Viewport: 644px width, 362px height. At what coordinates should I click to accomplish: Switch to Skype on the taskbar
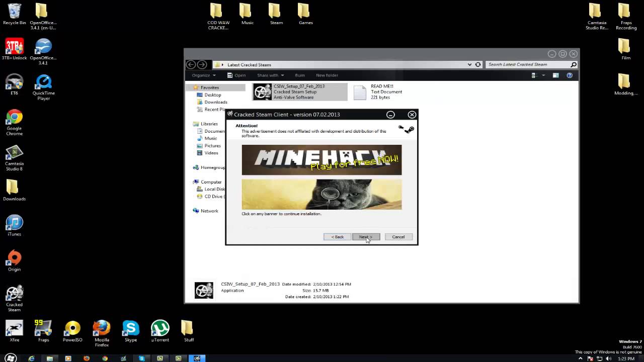point(141,358)
